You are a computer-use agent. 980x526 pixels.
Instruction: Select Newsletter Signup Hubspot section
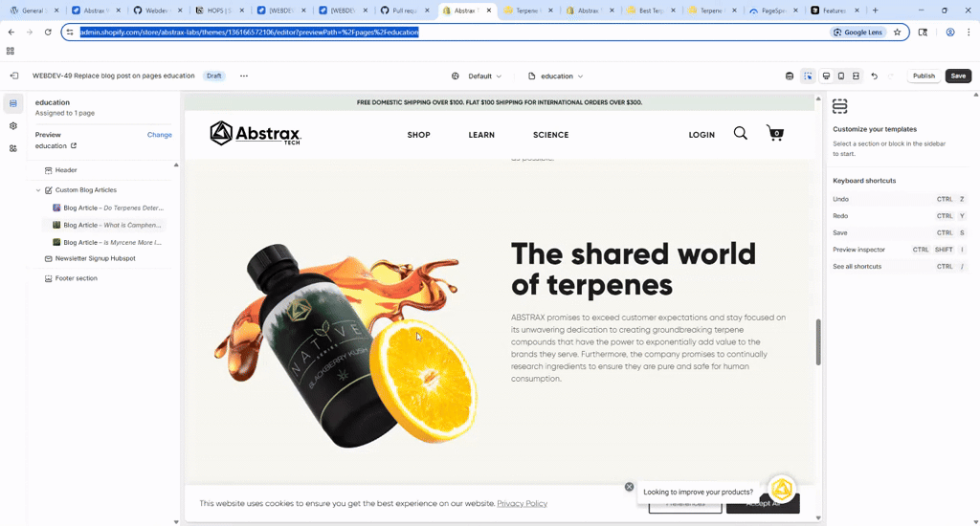[95, 258]
